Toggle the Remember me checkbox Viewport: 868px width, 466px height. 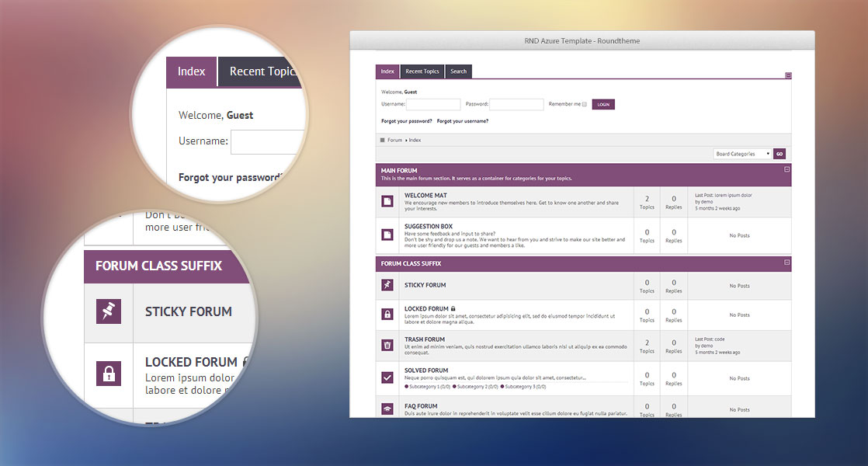click(584, 104)
